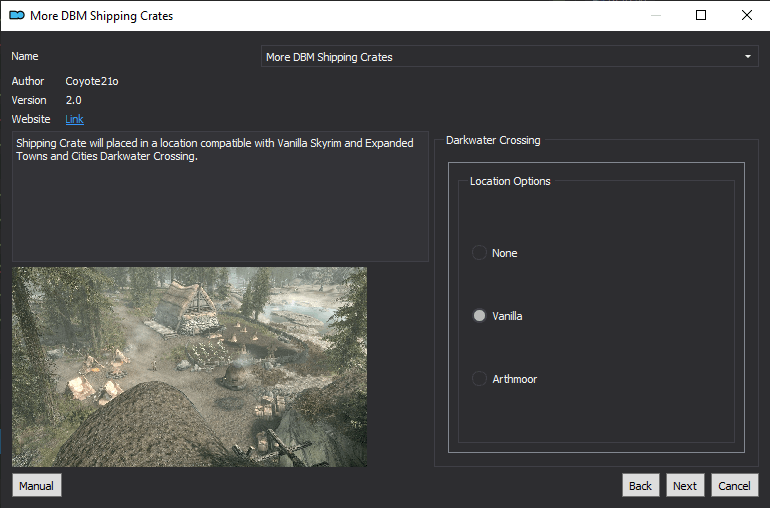Click the author name Coyote21o
The width and height of the screenshot is (770, 508).
[x=92, y=81]
